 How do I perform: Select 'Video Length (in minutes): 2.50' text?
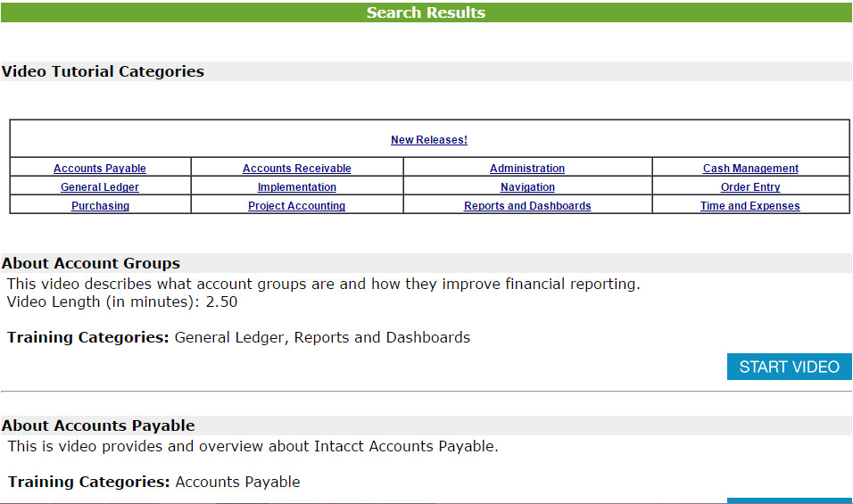tap(122, 302)
